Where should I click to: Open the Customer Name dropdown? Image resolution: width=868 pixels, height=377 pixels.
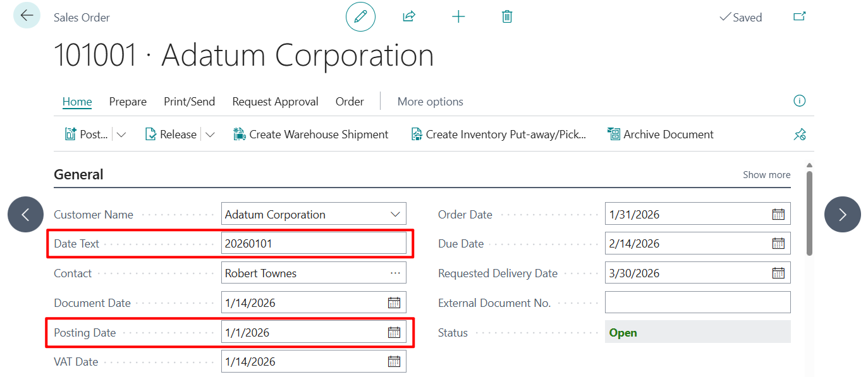(394, 214)
